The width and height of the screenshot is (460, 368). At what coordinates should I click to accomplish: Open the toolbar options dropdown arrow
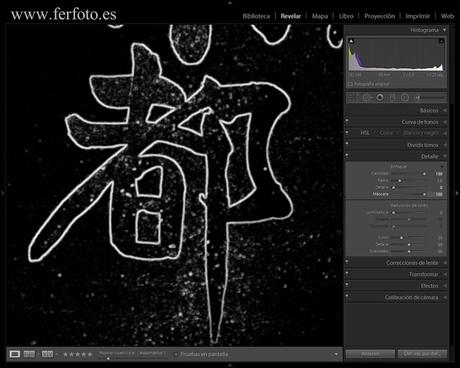click(x=336, y=354)
